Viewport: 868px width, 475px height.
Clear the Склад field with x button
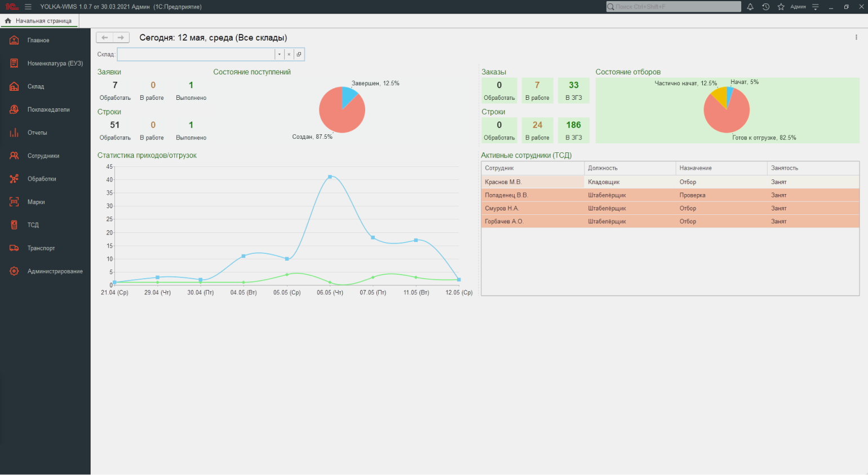click(289, 54)
